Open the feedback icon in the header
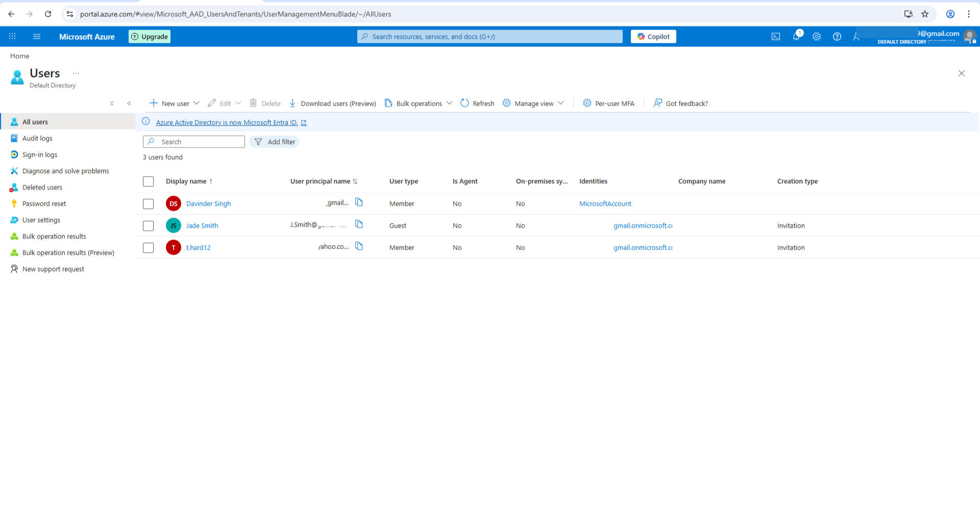This screenshot has height=505, width=980. tap(856, 36)
